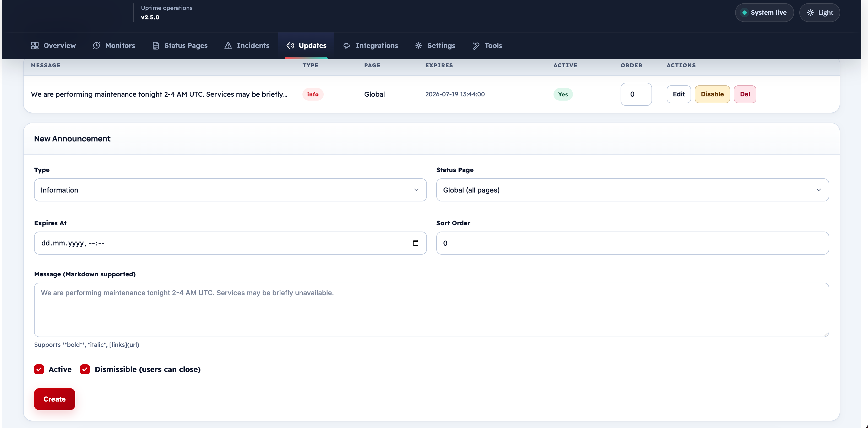This screenshot has height=428, width=868.
Task: Click the Yes active badge
Action: 563,94
